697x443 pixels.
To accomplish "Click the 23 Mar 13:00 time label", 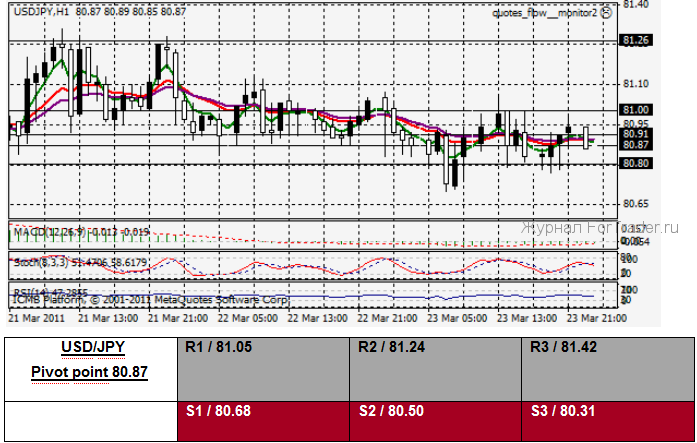I will point(527,318).
